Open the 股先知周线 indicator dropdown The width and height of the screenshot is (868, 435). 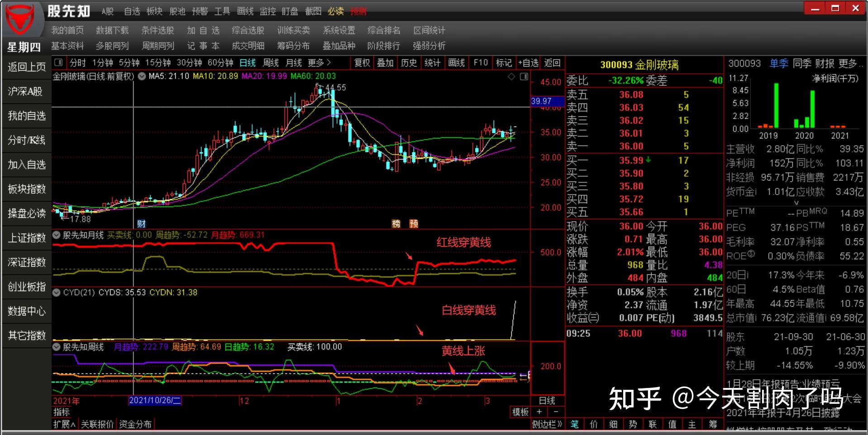click(x=57, y=347)
